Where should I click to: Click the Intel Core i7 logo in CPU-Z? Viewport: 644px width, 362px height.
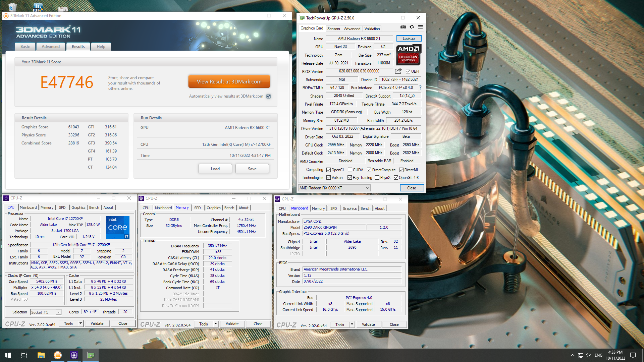[118, 228]
